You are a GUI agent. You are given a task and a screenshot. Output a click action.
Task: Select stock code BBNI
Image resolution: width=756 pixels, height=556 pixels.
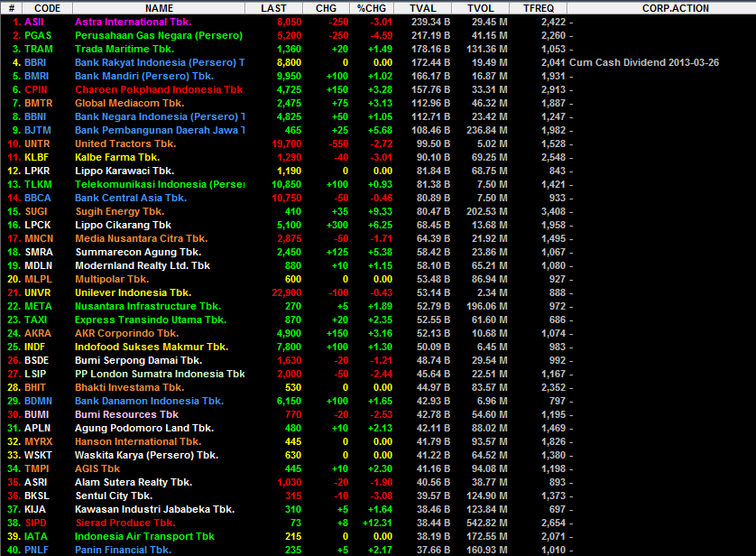tap(35, 116)
